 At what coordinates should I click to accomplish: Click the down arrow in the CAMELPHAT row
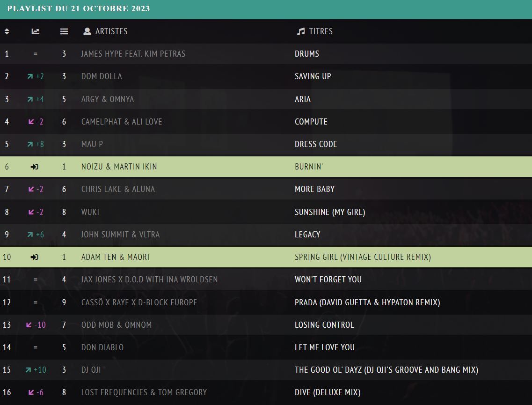pyautogui.click(x=31, y=122)
